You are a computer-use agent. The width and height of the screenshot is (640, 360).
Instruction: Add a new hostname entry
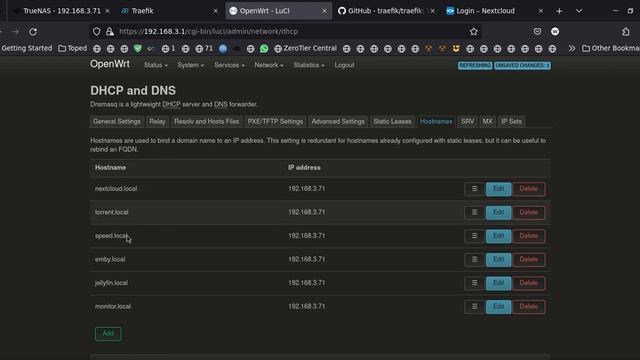(x=108, y=334)
